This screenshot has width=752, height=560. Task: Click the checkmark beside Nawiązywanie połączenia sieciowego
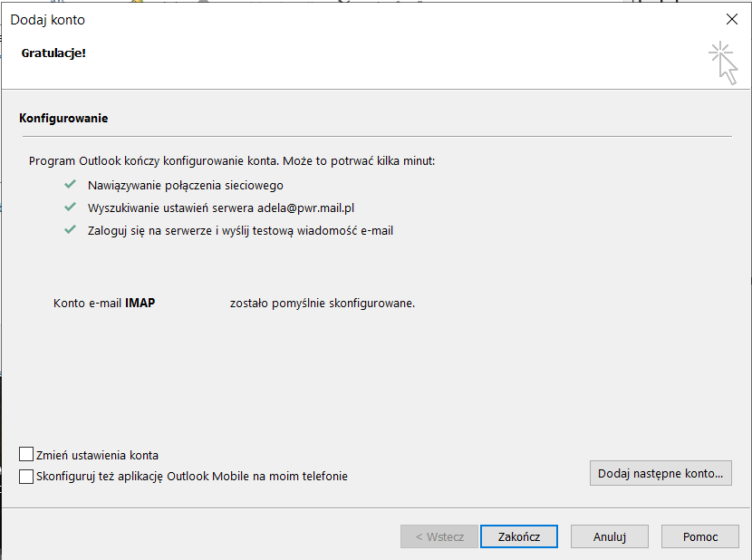(x=70, y=185)
